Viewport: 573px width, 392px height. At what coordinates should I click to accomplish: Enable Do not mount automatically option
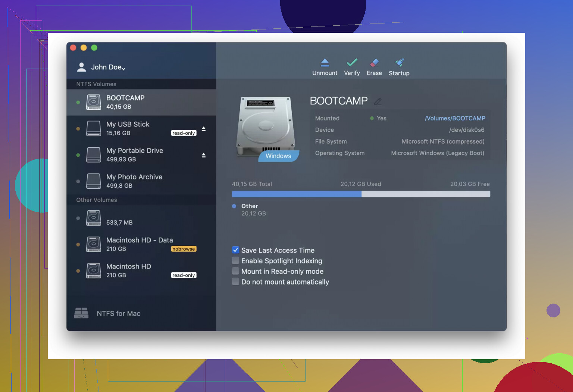236,282
